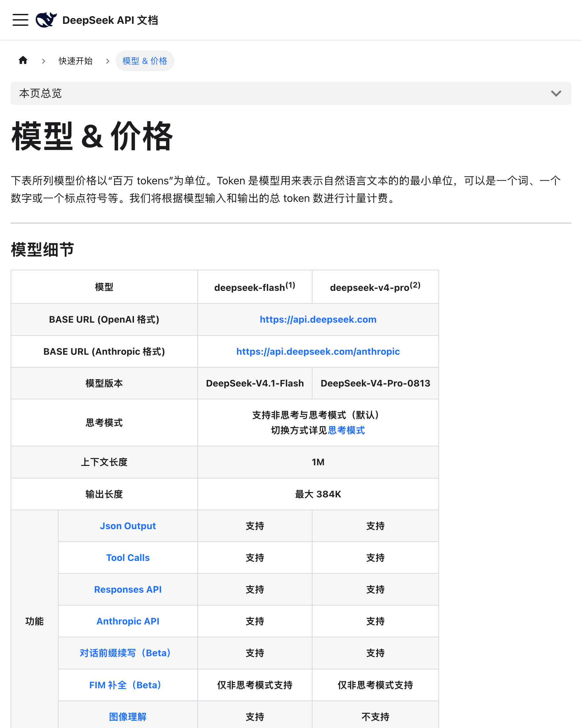The width and height of the screenshot is (582, 728).
Task: Click the 输出长度 row label
Action: pos(104,494)
